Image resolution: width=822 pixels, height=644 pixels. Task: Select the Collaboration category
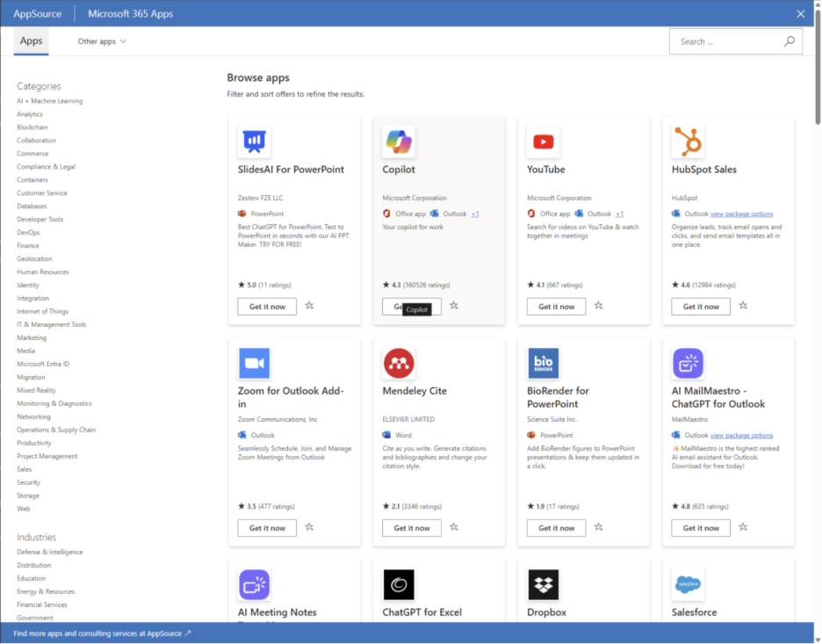click(36, 140)
